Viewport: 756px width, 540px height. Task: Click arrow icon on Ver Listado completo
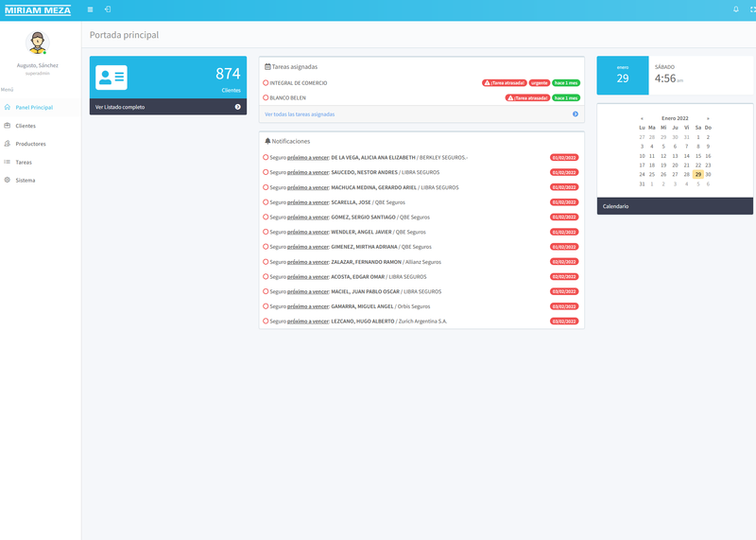238,107
